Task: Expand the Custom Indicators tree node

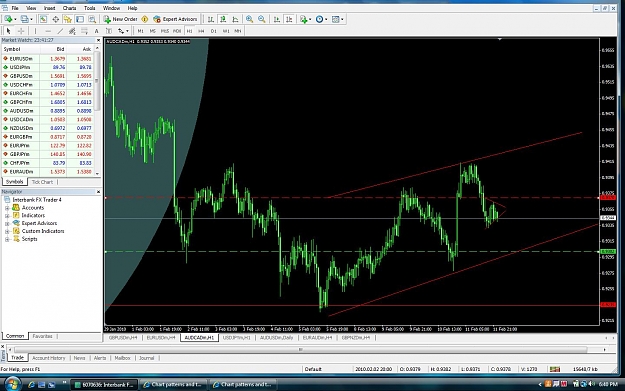Action: tap(7, 231)
